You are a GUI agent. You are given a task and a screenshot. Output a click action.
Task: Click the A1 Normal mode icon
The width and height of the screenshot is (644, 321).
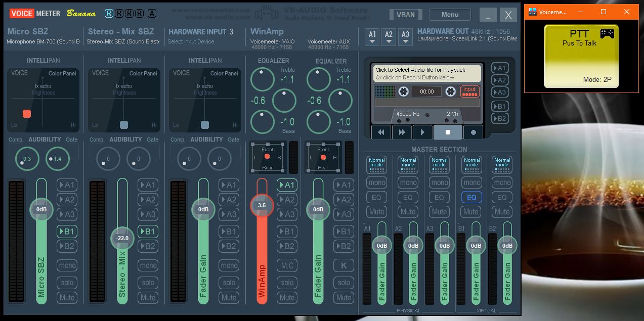point(376,165)
